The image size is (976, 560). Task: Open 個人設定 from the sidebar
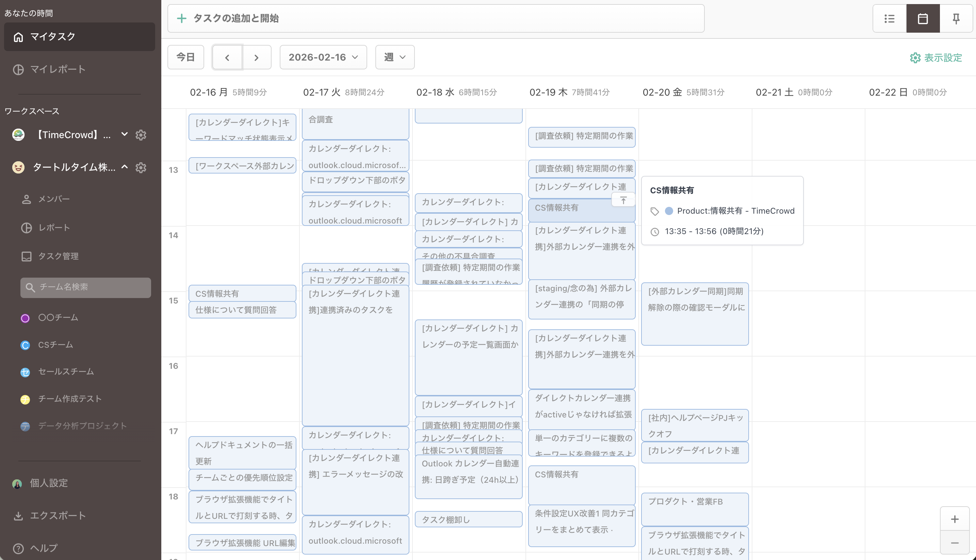click(x=48, y=483)
